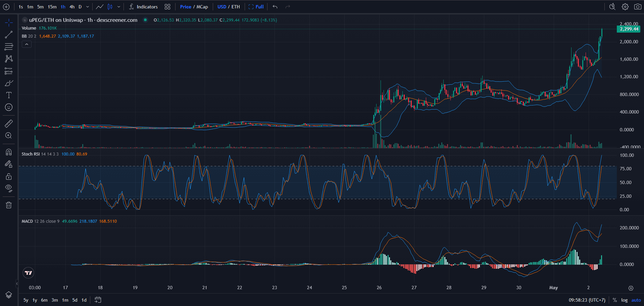Open TradingView logo link
This screenshot has height=306, width=644.
(29, 273)
